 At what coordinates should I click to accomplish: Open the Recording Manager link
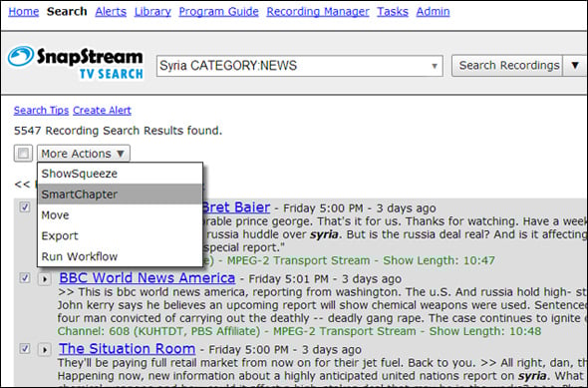[x=318, y=12]
